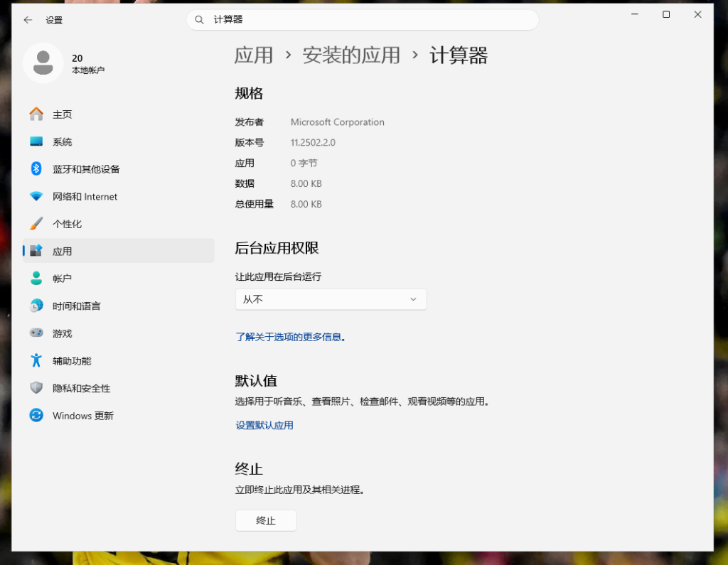This screenshot has height=565, width=728.
Task: Open 辅助功能 settings
Action: click(x=119, y=361)
